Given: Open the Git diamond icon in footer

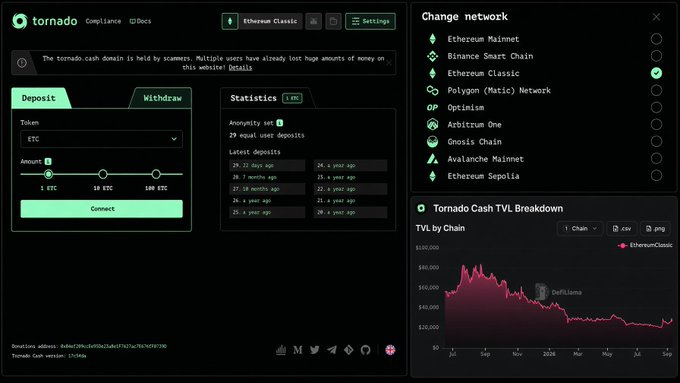Looking at the screenshot, I should 349,350.
